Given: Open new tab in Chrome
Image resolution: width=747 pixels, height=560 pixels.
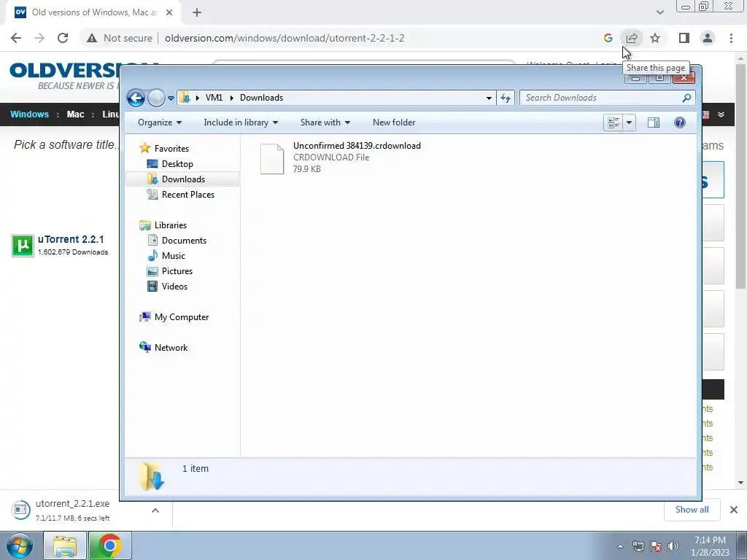Looking at the screenshot, I should (x=197, y=13).
